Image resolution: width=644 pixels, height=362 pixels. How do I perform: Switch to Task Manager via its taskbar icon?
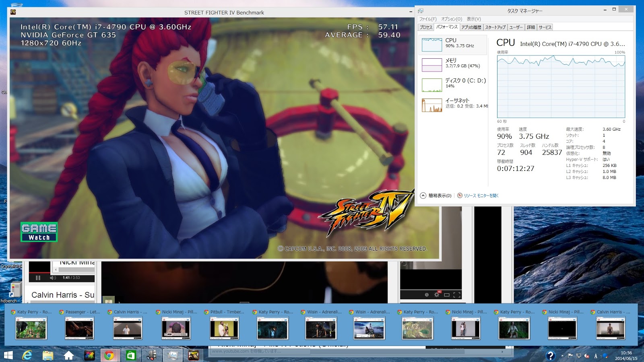click(x=173, y=355)
